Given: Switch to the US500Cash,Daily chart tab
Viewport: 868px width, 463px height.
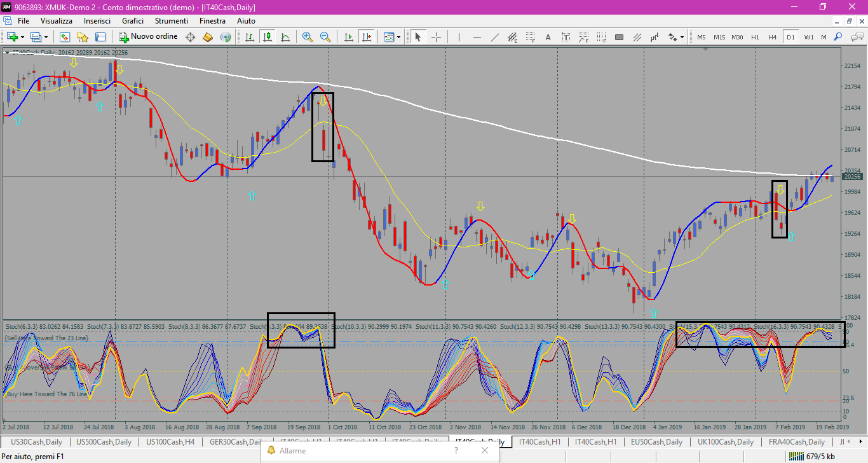Looking at the screenshot, I should [105, 441].
